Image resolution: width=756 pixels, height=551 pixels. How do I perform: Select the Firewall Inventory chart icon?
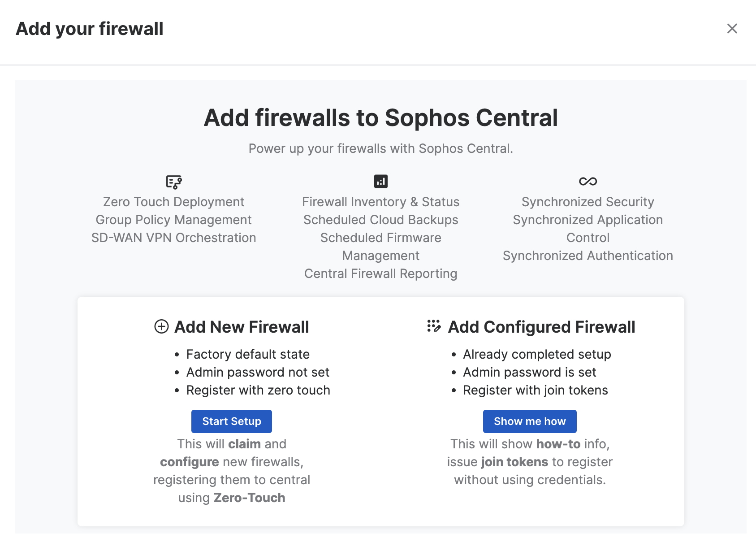(x=380, y=181)
